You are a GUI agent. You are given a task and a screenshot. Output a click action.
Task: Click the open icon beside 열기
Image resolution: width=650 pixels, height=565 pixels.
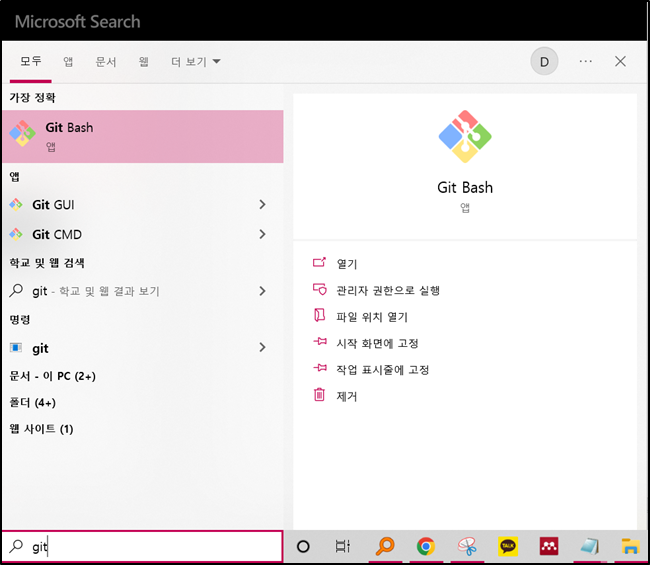319,262
